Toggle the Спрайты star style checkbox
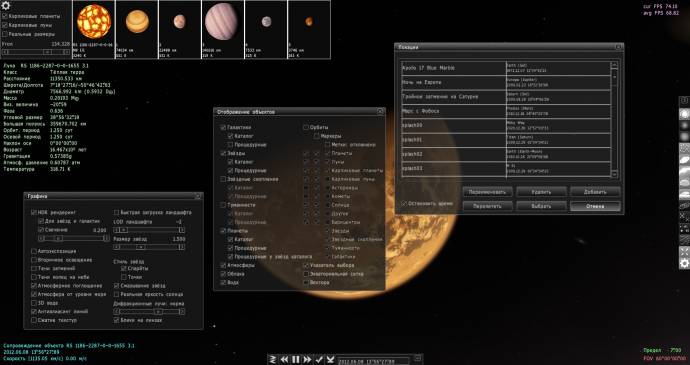690x365 pixels. [124, 268]
